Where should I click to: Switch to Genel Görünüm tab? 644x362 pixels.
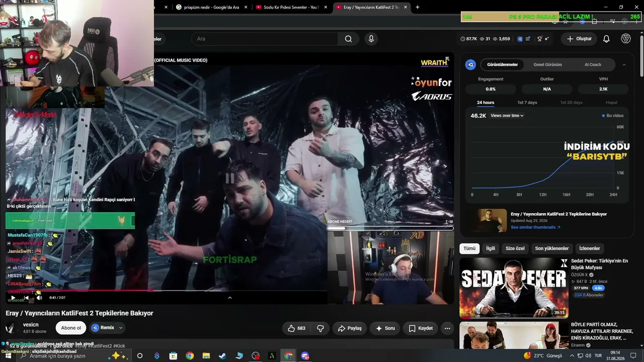(x=547, y=64)
